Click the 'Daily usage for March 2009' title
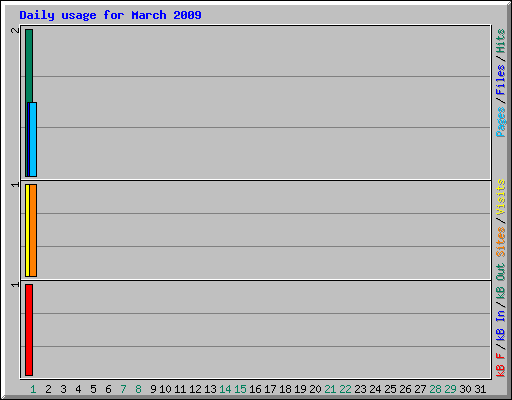The width and height of the screenshot is (512, 400). (110, 15)
